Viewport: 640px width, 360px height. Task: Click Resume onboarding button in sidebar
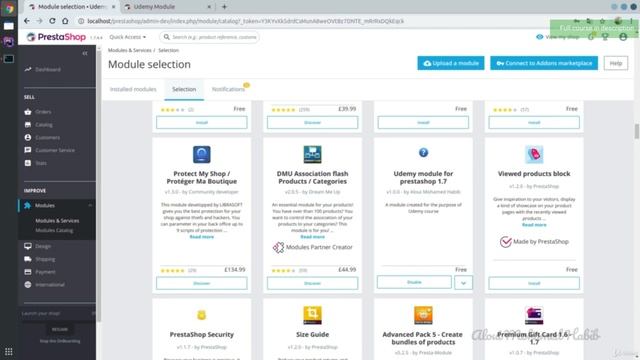pos(60,329)
